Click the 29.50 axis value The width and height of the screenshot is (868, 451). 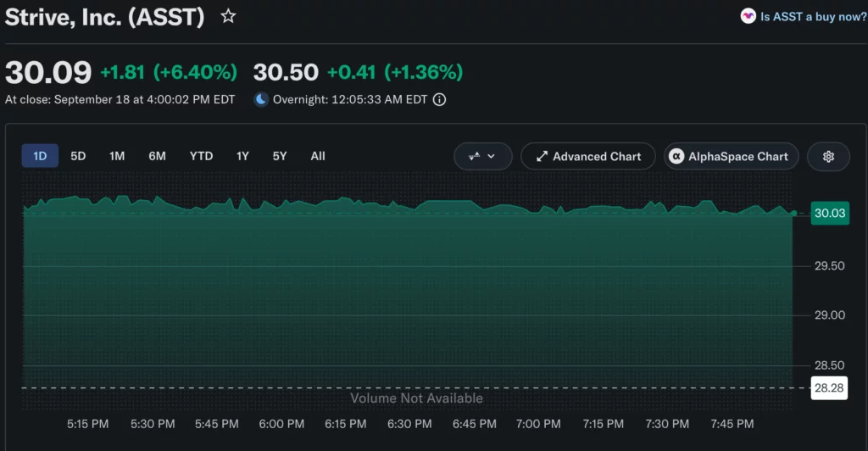[x=829, y=265]
